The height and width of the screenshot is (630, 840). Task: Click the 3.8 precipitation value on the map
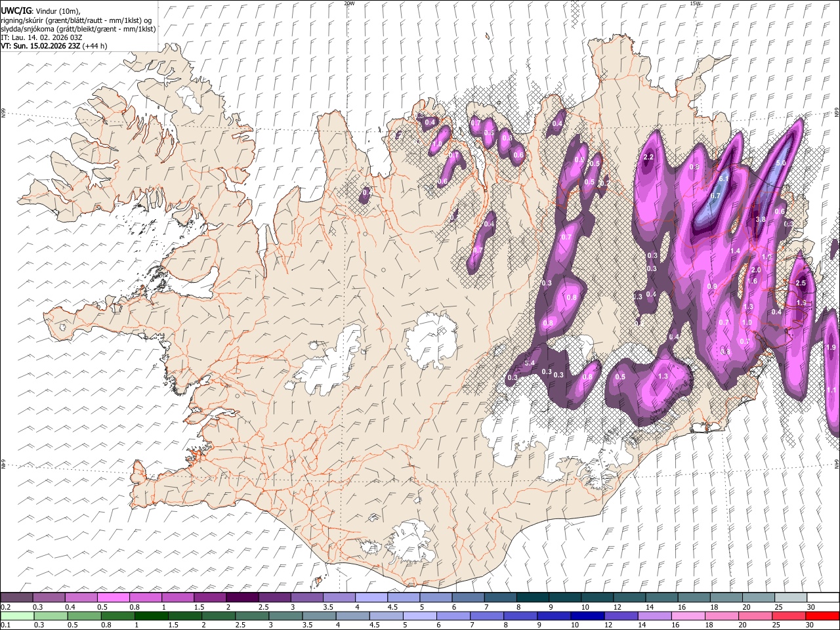pyautogui.click(x=761, y=219)
